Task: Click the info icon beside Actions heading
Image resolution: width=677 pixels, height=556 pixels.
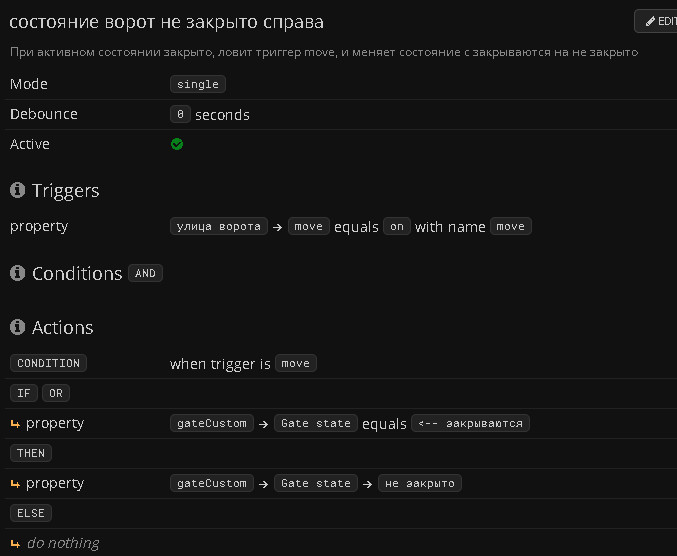Action: pyautogui.click(x=17, y=328)
